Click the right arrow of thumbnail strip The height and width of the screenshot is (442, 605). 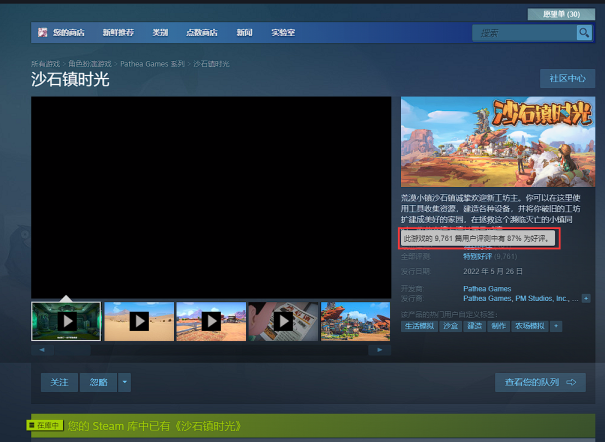(x=380, y=350)
